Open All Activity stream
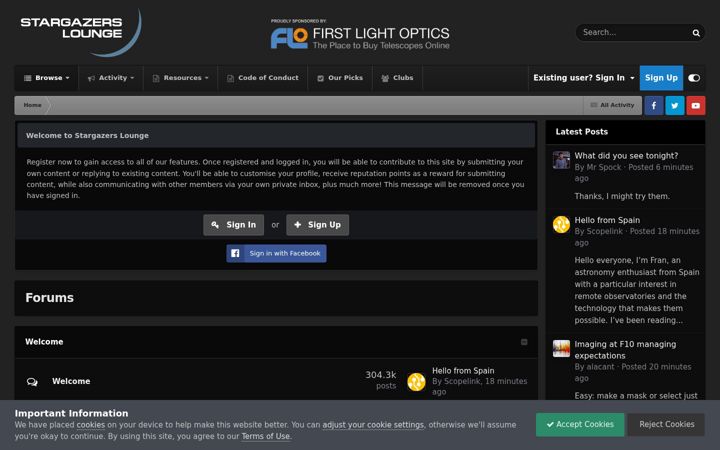720x450 pixels. tap(612, 105)
